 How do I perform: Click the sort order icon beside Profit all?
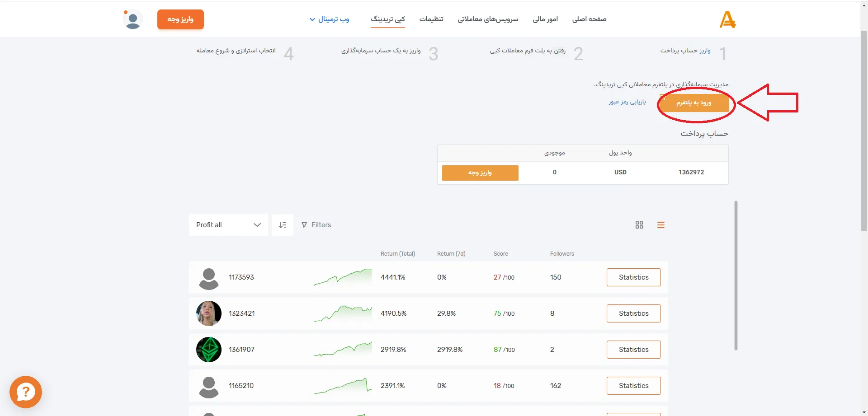[283, 224]
